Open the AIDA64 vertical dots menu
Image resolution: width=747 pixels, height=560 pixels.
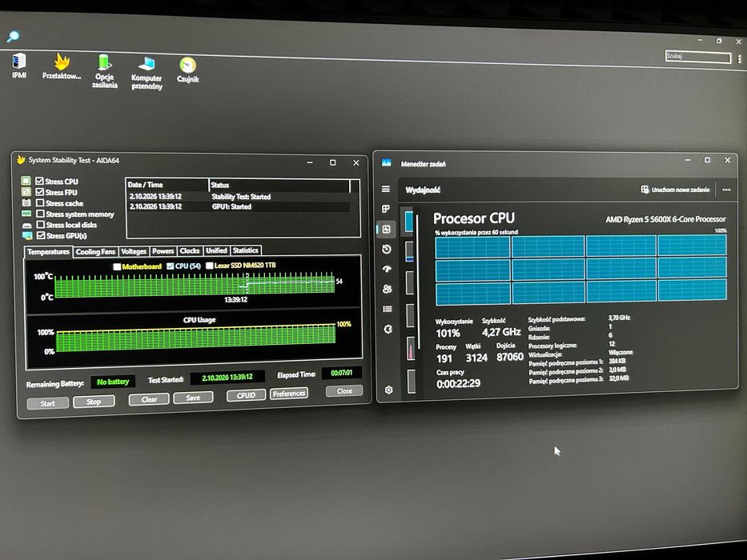pos(739,58)
